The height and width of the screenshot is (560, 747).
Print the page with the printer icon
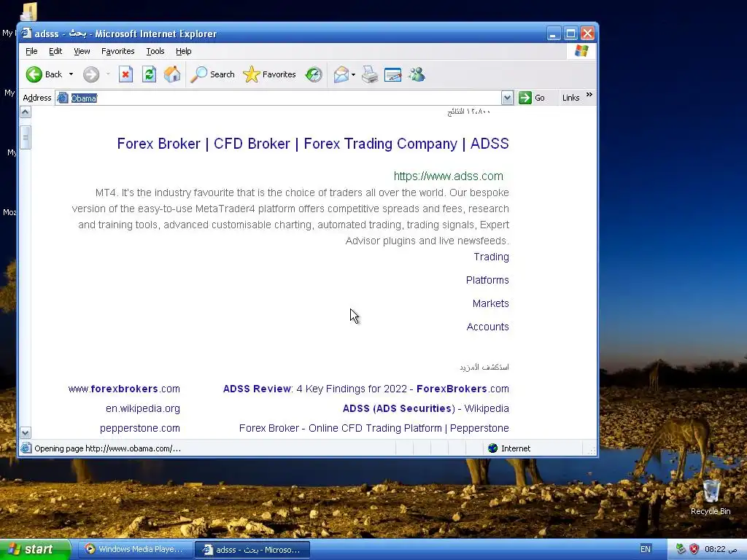(370, 74)
